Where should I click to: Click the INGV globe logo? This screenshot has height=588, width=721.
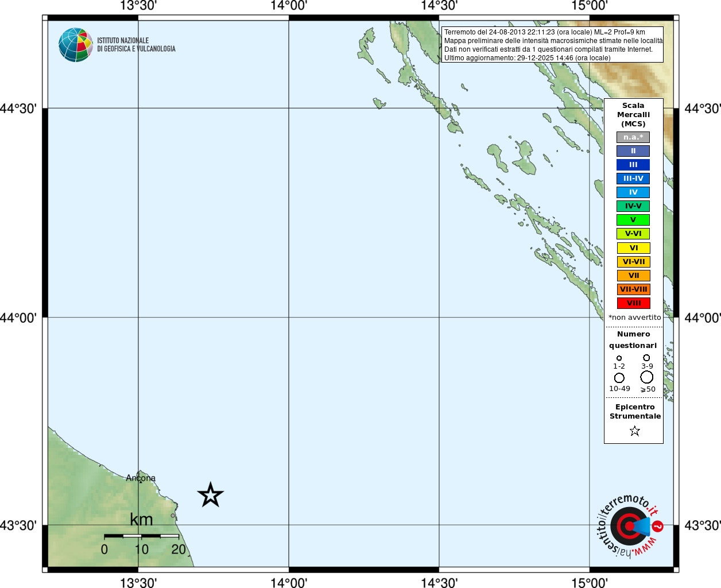click(x=75, y=45)
